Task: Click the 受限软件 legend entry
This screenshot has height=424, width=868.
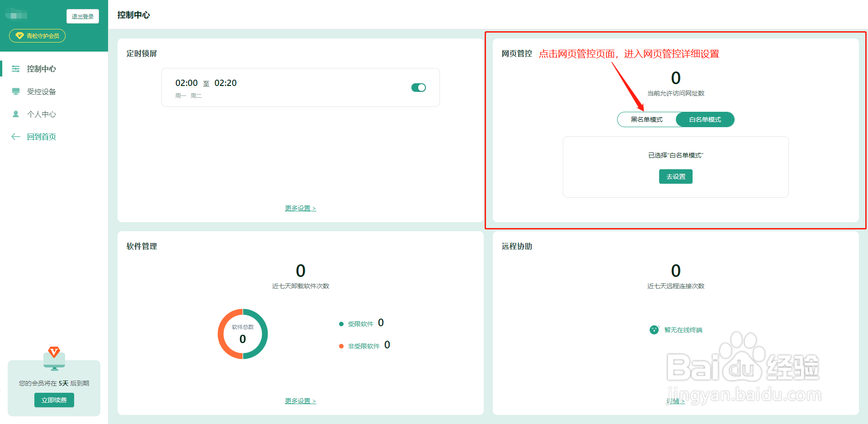Action: point(361,323)
